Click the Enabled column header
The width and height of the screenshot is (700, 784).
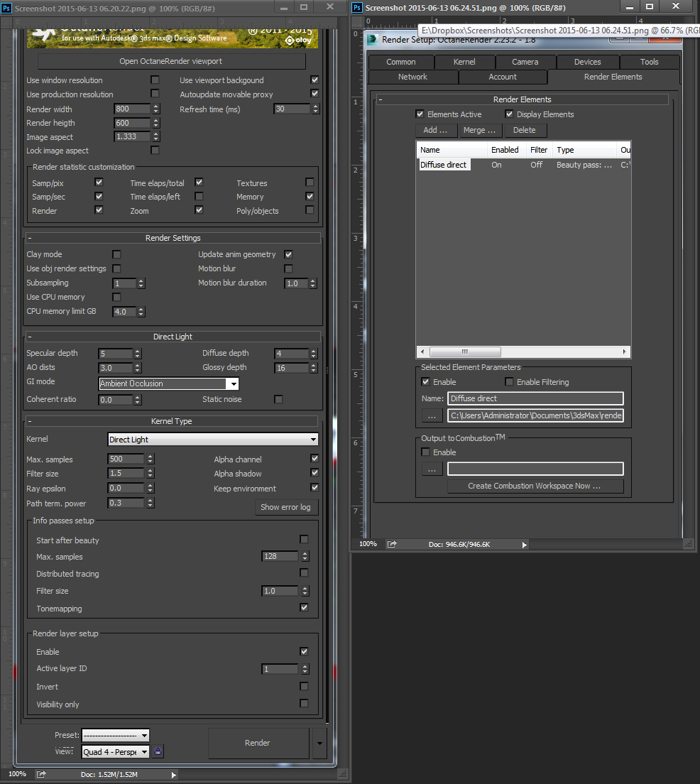point(507,150)
